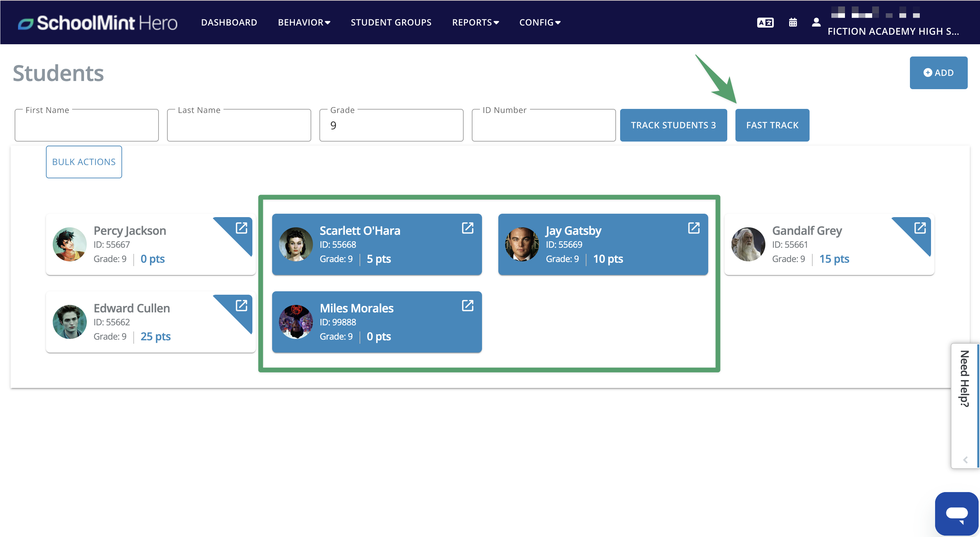Deselect Miles Morales' student card

click(x=377, y=322)
